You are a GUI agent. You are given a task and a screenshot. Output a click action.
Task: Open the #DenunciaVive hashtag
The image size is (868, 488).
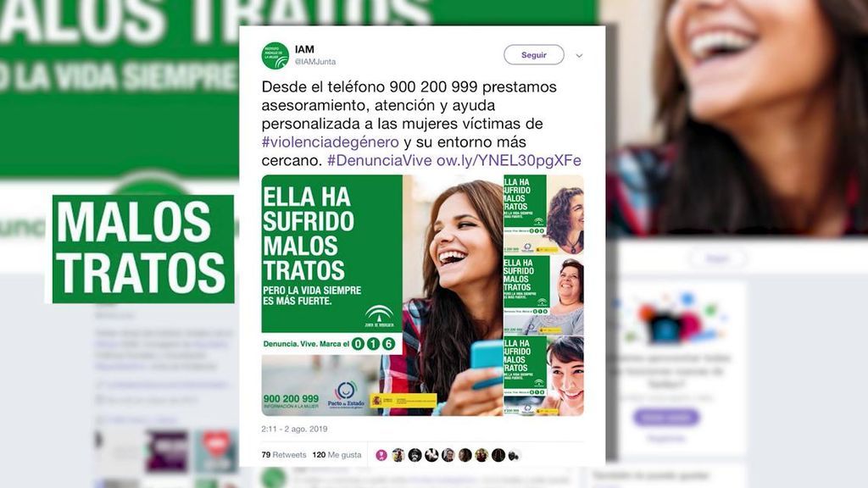379,160
